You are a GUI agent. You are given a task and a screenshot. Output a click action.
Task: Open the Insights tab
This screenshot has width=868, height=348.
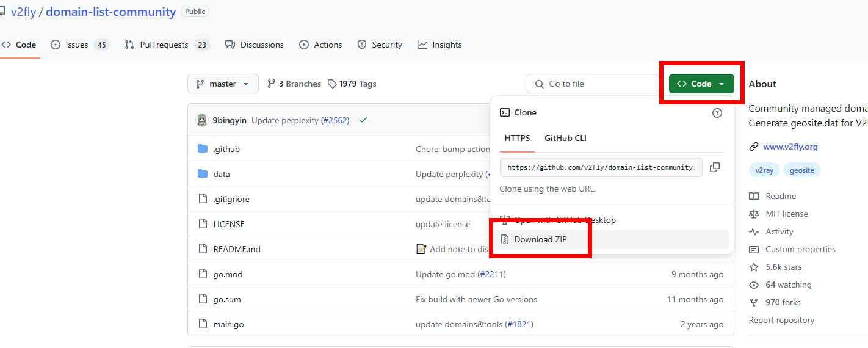pos(439,45)
